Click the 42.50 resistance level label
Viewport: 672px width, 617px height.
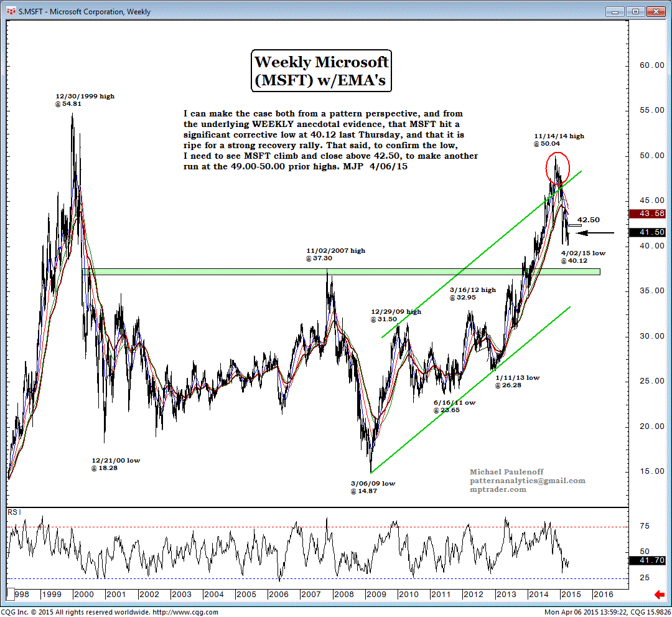(589, 220)
